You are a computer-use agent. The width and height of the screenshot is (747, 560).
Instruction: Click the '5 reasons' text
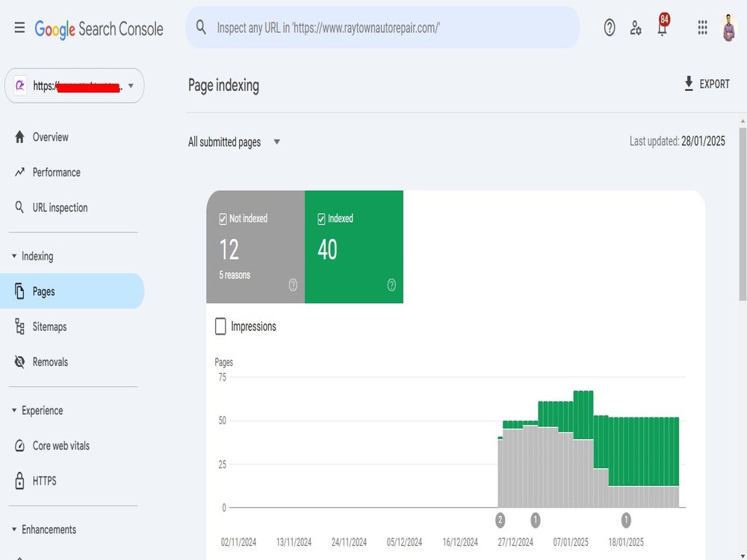pos(235,276)
